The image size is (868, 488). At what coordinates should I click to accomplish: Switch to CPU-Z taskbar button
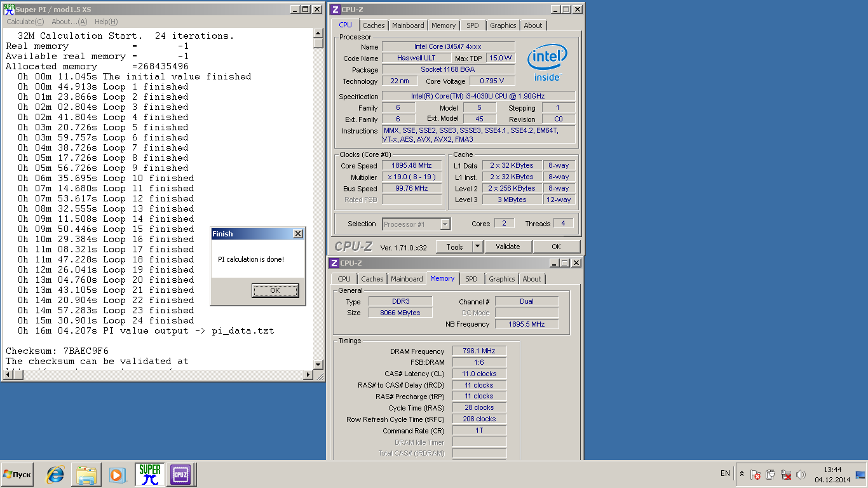tap(180, 475)
